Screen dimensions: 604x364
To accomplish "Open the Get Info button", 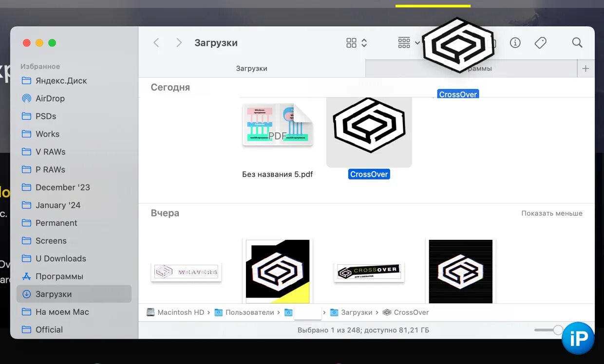I will point(515,43).
